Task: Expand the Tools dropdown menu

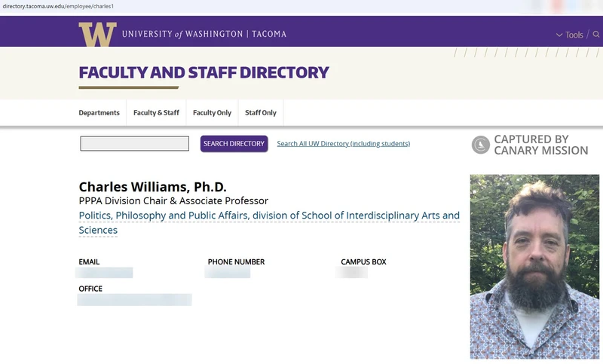Action: click(570, 35)
